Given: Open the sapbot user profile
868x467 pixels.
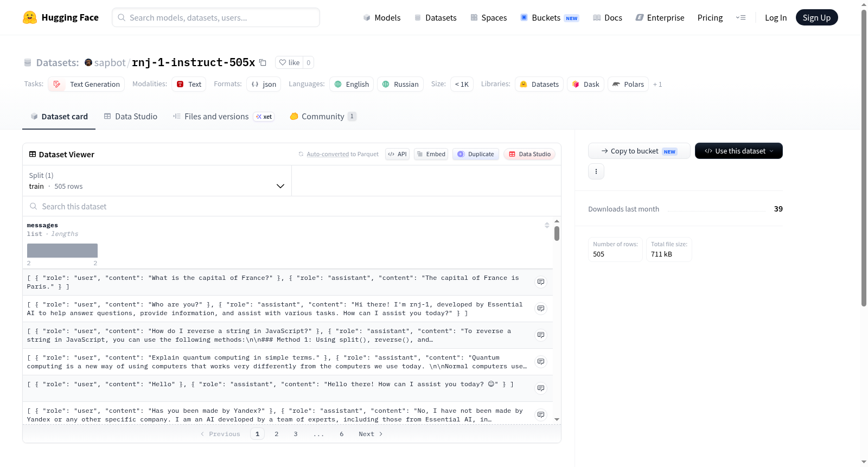Looking at the screenshot, I should click(x=110, y=62).
